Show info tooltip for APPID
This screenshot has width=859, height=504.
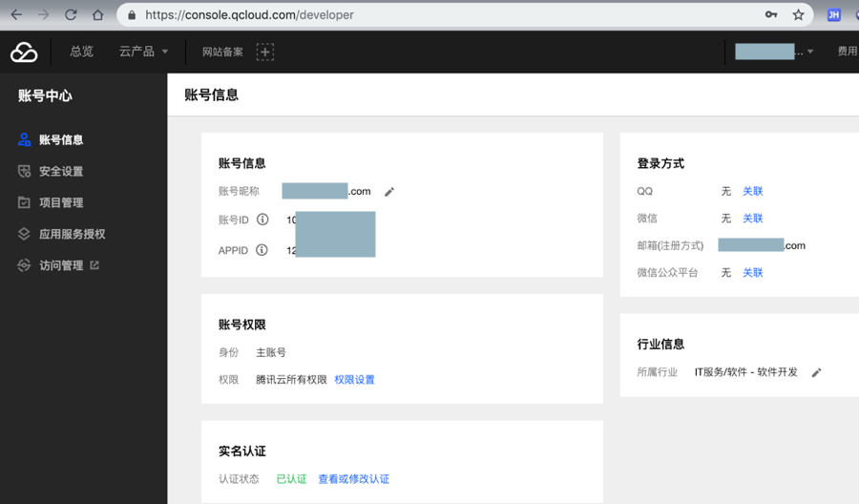tap(262, 250)
